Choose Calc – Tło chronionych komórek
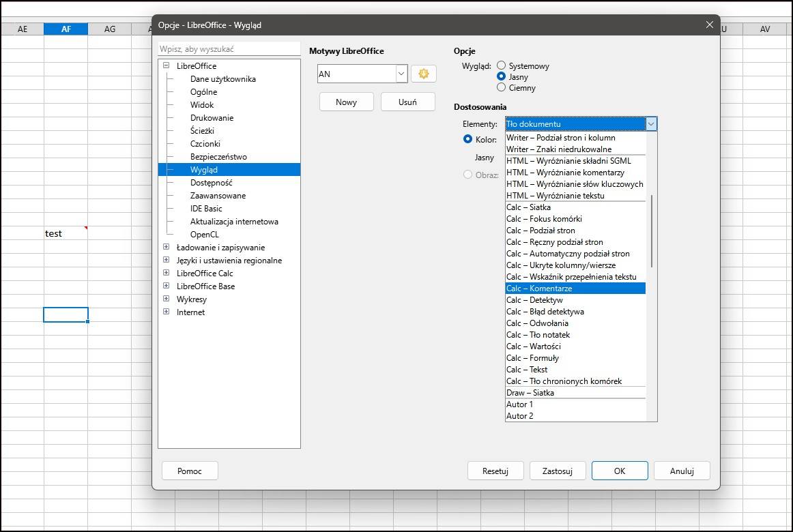This screenshot has width=793, height=532. (575, 381)
